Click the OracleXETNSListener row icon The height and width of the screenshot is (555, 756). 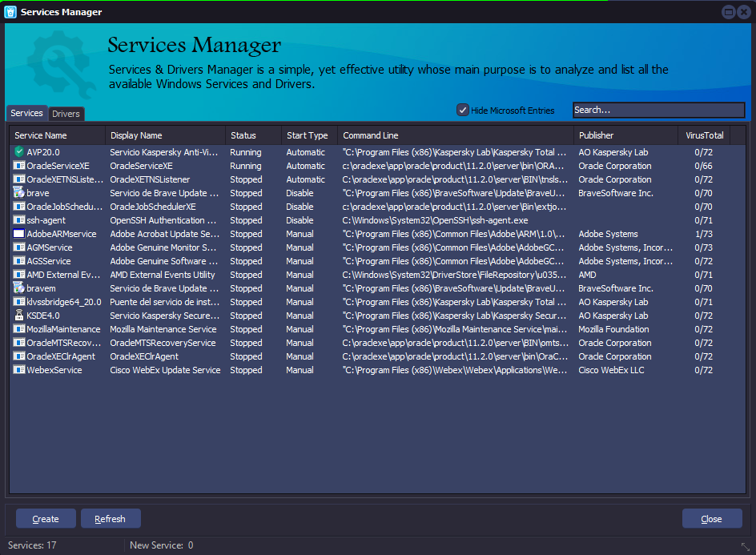tap(18, 179)
